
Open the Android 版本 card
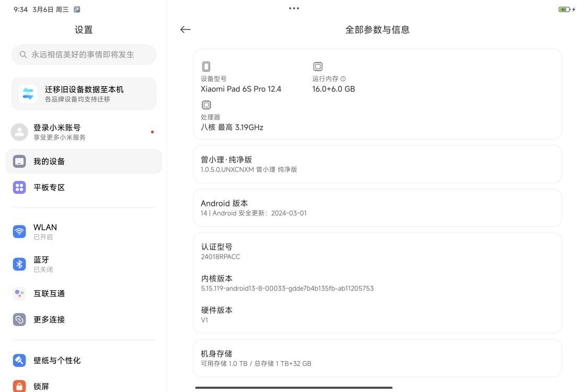[x=377, y=208]
